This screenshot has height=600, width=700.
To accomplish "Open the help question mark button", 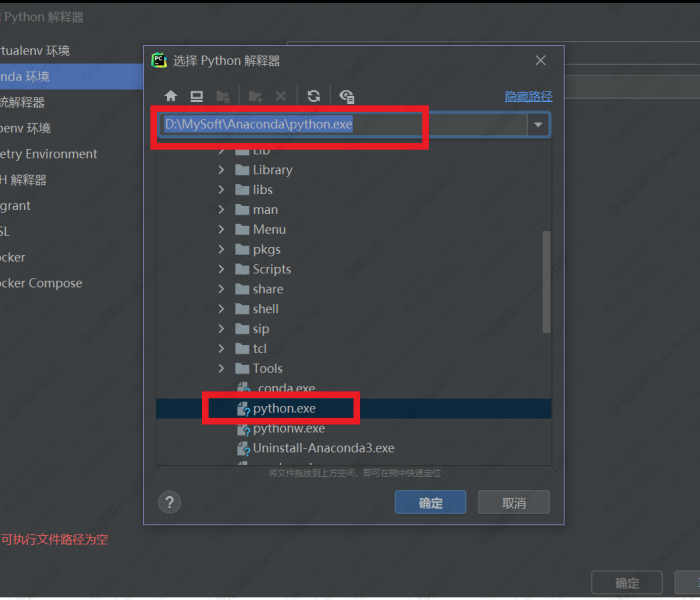I will point(170,502).
